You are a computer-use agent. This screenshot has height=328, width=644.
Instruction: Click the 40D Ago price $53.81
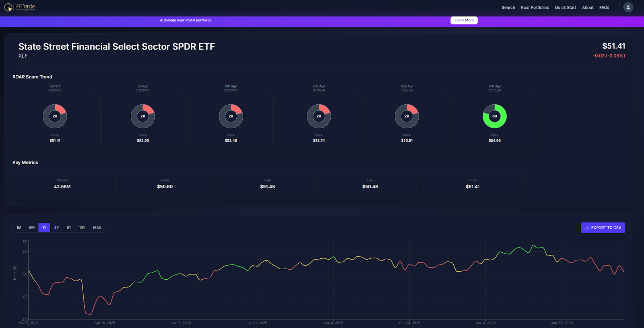point(407,141)
